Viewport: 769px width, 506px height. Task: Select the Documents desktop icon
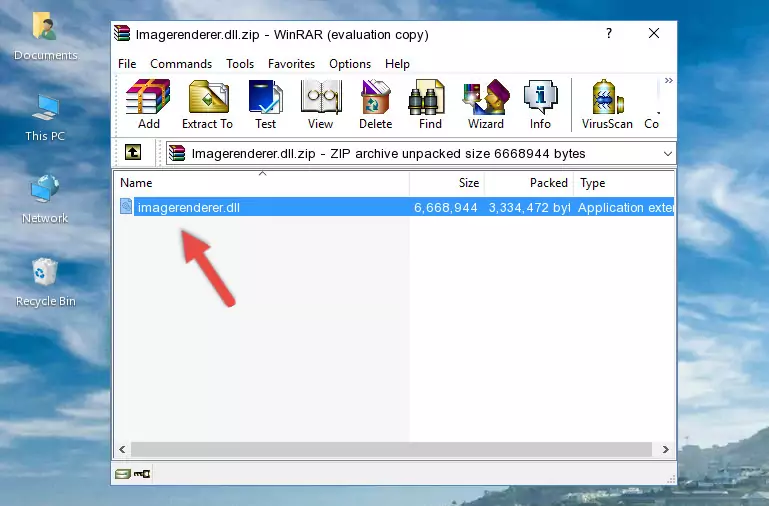tap(46, 37)
